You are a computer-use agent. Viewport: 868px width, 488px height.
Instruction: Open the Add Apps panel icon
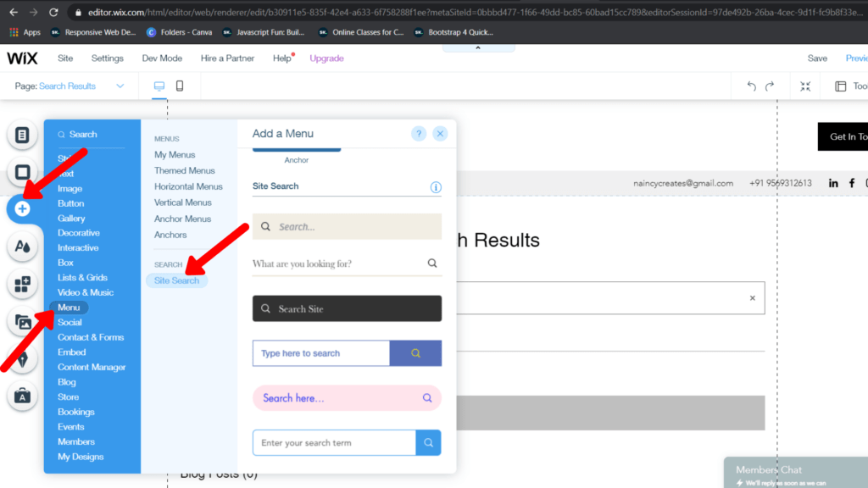pos(23,283)
